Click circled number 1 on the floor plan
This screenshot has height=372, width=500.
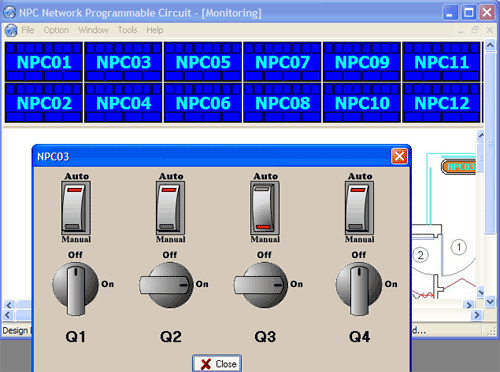click(x=459, y=247)
